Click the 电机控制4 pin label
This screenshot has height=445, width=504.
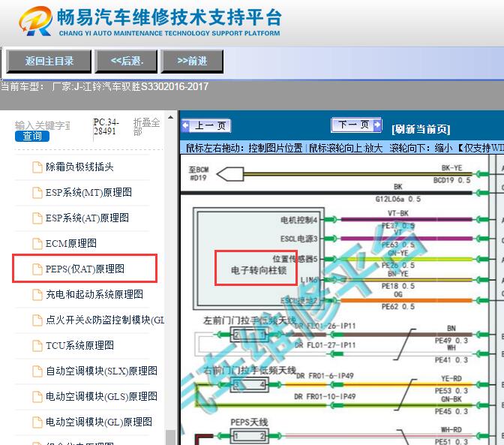coord(299,220)
